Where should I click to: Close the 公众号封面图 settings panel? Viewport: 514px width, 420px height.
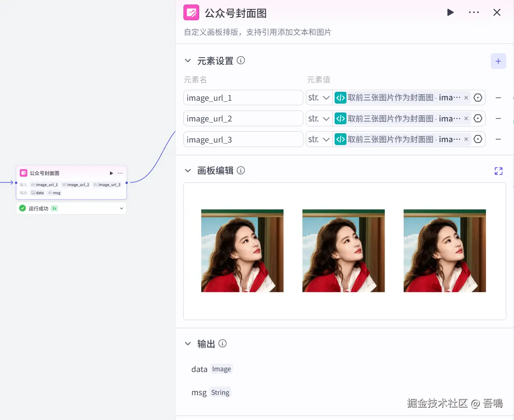tap(497, 13)
